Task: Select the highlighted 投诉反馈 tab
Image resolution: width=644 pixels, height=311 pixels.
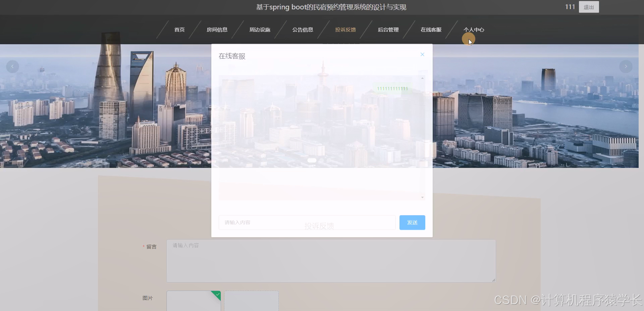Action: point(345,29)
